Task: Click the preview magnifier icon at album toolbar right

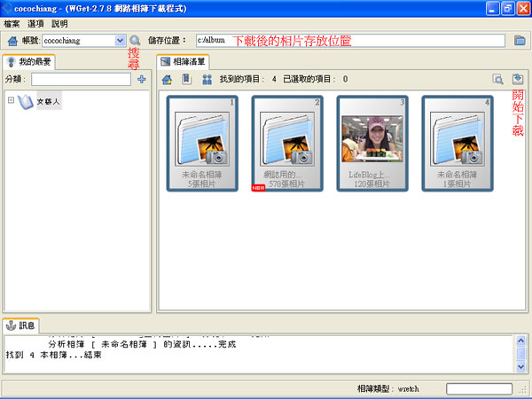Action: 498,80
